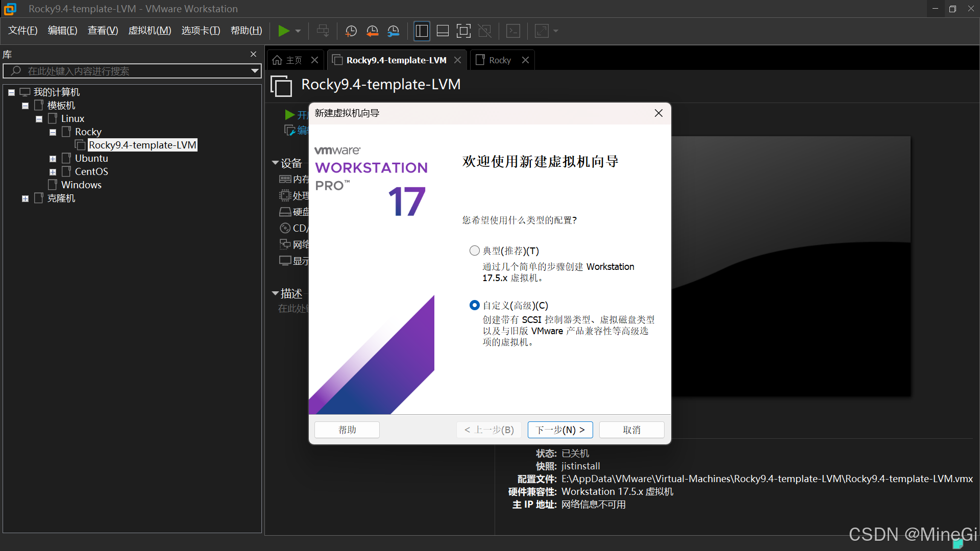Screen dimensions: 980x551
Task: Select the 典型(推荐) radio option
Action: [475, 251]
